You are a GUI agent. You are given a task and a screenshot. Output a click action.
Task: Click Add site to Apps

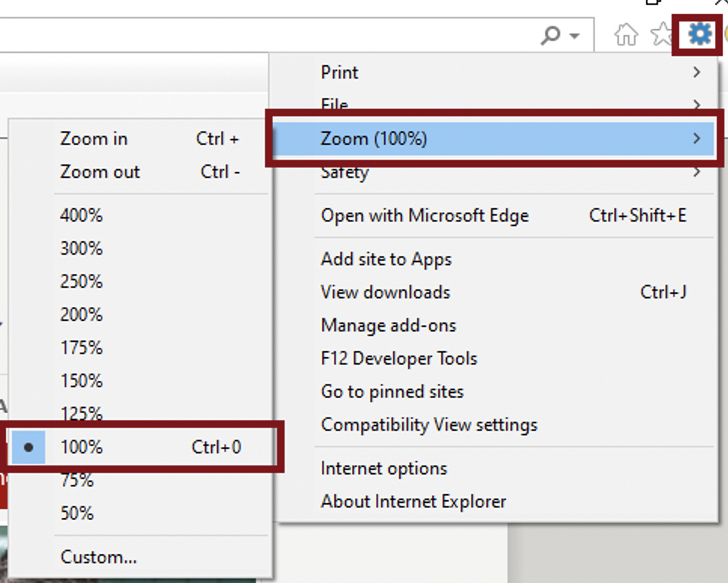tap(386, 259)
